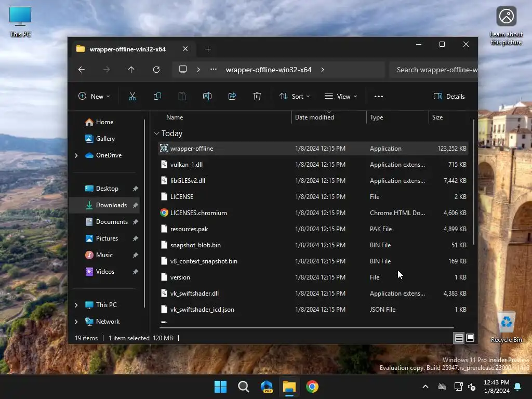
Task: Select the LICENSES.chromium Chrome icon
Action: pos(164,212)
